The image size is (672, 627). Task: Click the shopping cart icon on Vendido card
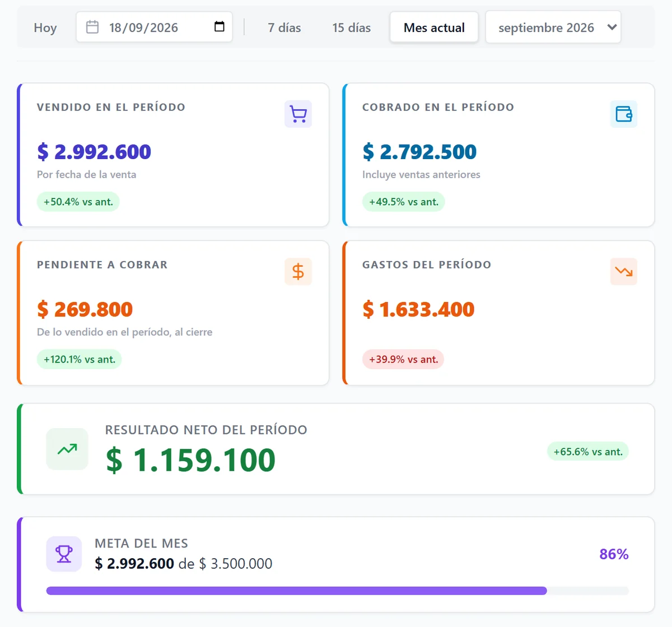click(x=298, y=114)
